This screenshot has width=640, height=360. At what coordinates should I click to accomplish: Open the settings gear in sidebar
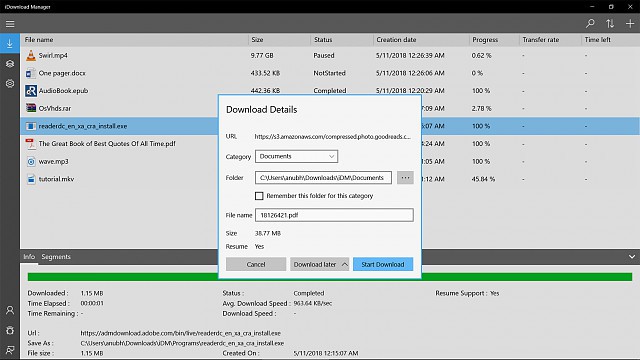click(10, 84)
